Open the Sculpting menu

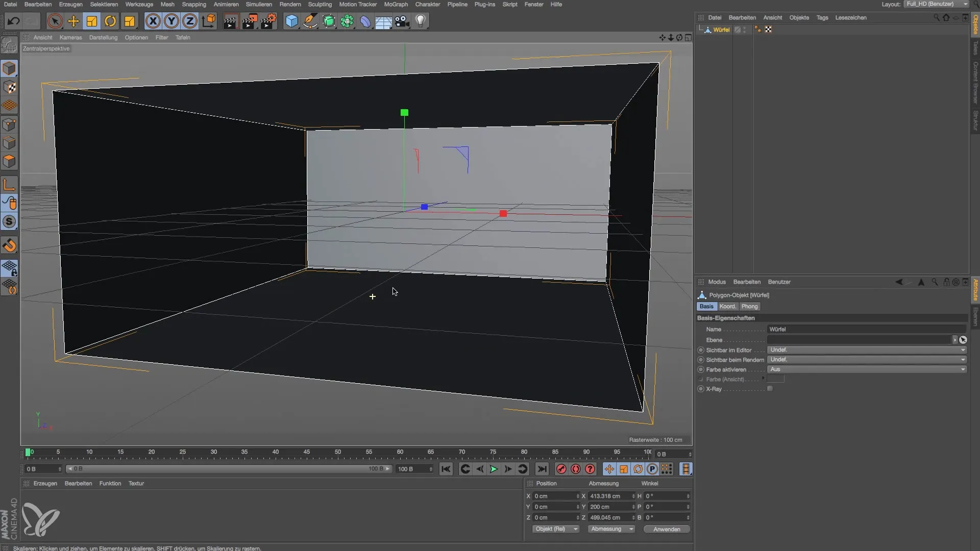click(x=320, y=4)
